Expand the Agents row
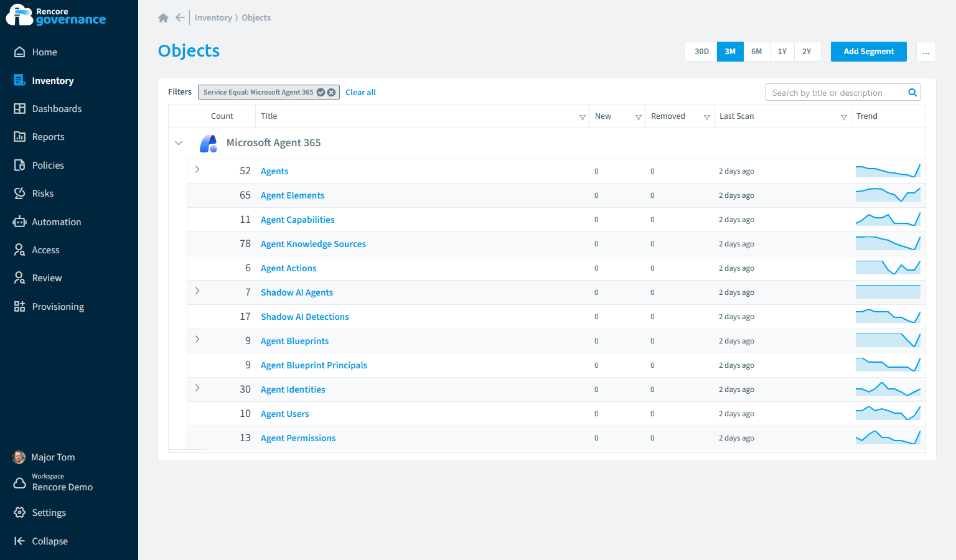956x560 pixels. [197, 169]
